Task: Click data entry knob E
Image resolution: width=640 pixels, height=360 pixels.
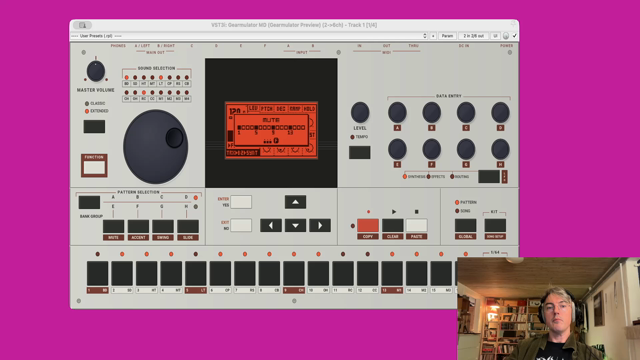Action: 397,149
